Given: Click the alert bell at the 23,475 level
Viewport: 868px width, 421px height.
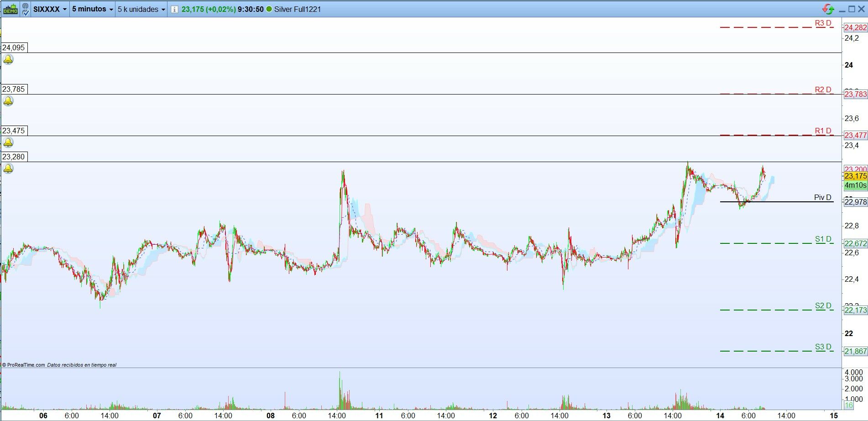Looking at the screenshot, I should 8,142.
